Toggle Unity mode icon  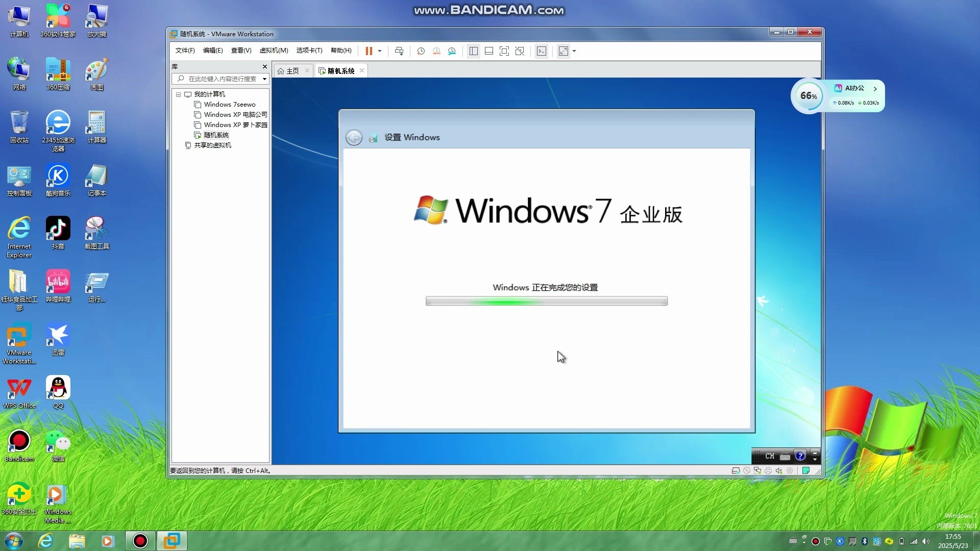520,51
